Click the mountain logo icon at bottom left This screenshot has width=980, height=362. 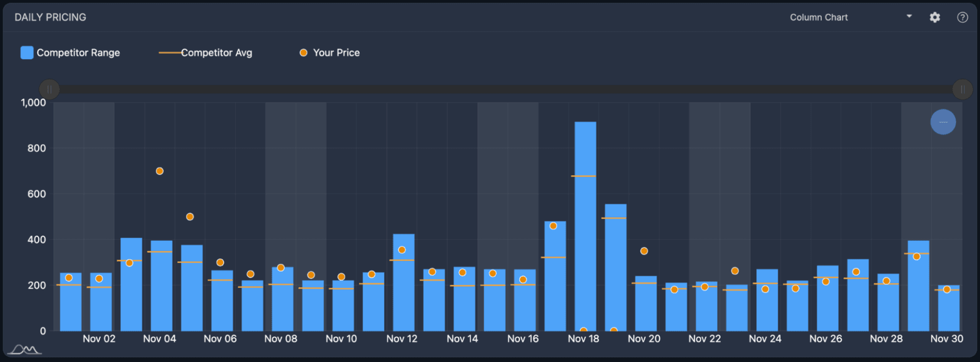pyautogui.click(x=26, y=349)
